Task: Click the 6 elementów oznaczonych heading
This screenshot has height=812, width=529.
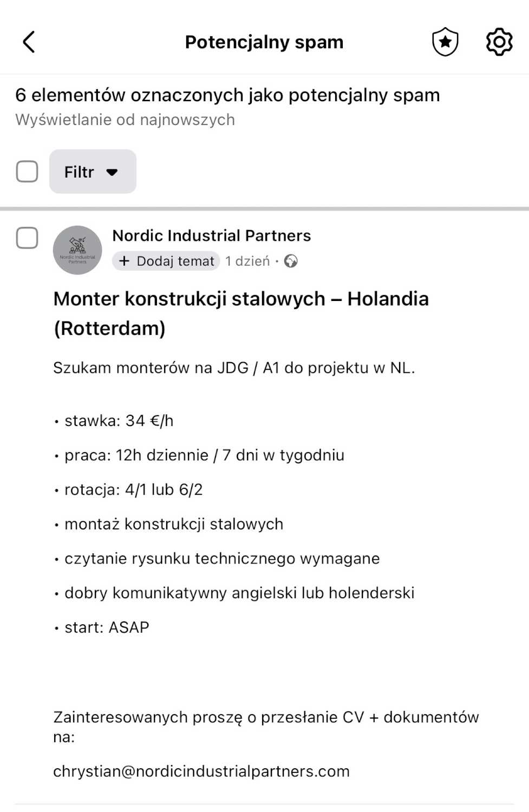Action: coord(227,95)
